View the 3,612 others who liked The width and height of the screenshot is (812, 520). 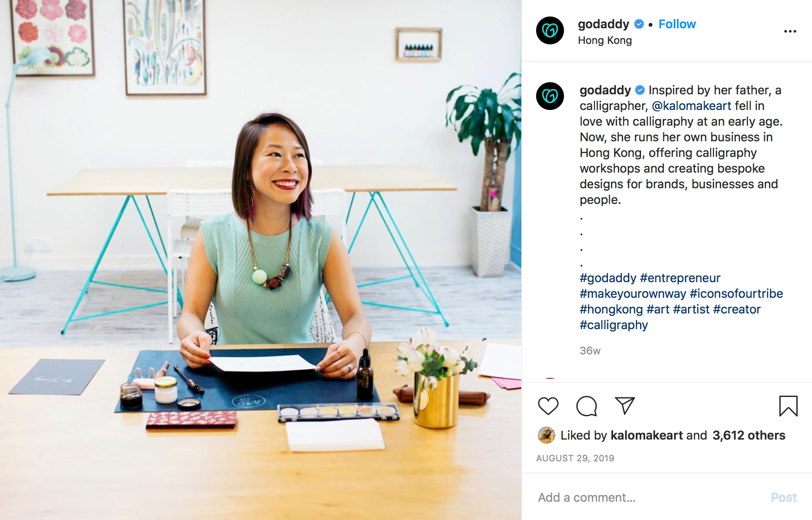tap(749, 435)
